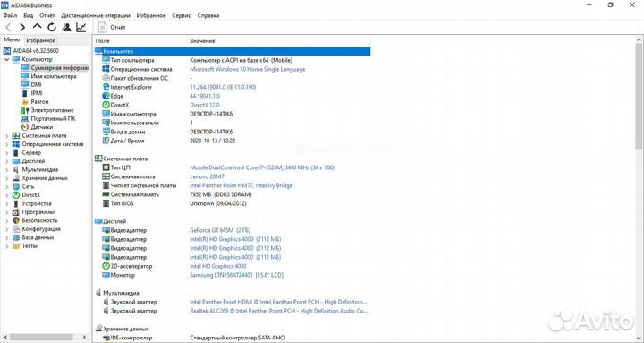Open the Lenovo 20147 motherboard link

[207, 176]
